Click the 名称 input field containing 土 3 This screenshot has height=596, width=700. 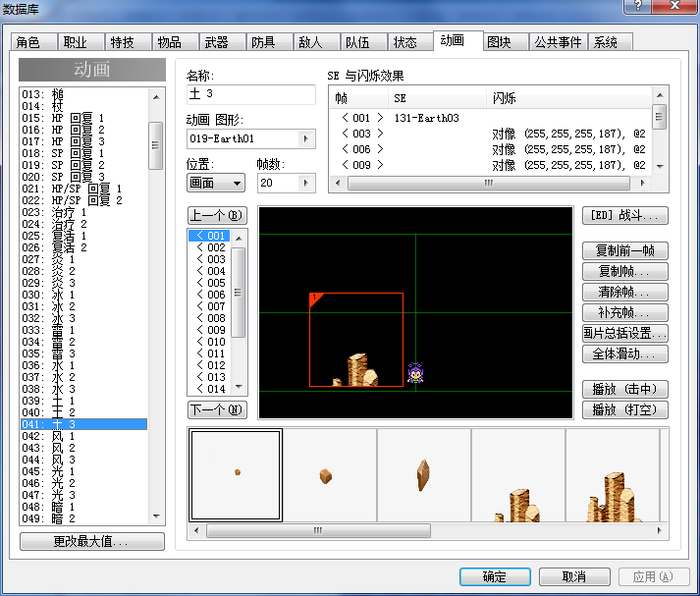coord(251,94)
